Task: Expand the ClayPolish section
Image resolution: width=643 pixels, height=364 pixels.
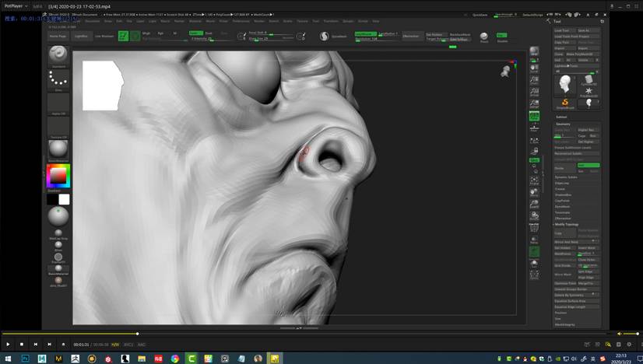Action: (x=562, y=201)
